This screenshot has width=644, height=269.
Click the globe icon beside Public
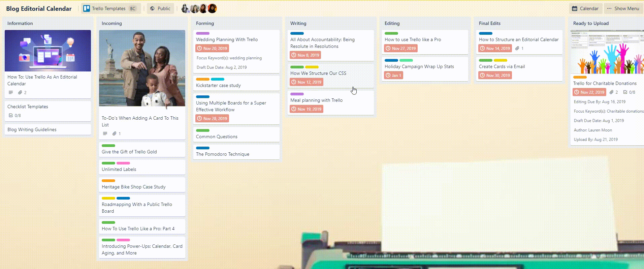pyautogui.click(x=152, y=9)
